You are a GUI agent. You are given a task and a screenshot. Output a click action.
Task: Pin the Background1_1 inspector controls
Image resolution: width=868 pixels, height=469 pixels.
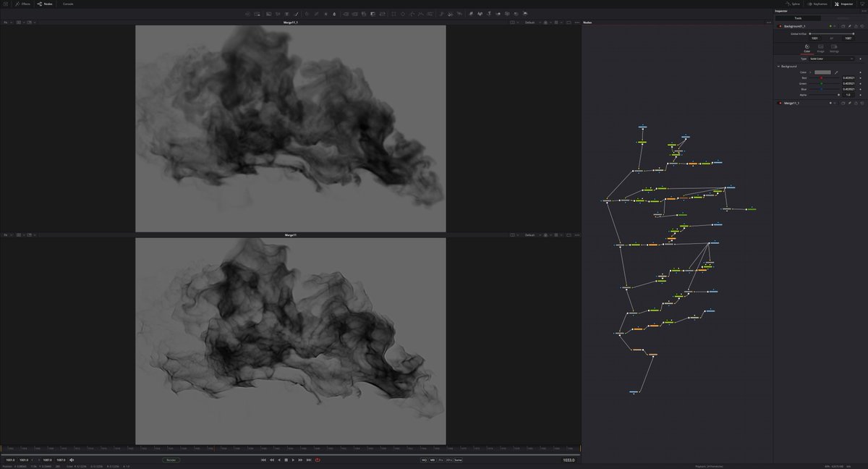point(849,26)
